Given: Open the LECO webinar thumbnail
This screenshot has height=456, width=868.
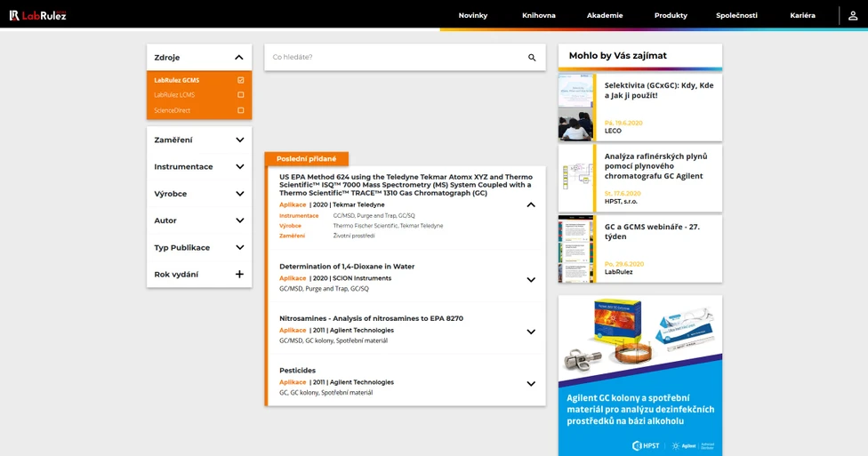Looking at the screenshot, I should 575,107.
